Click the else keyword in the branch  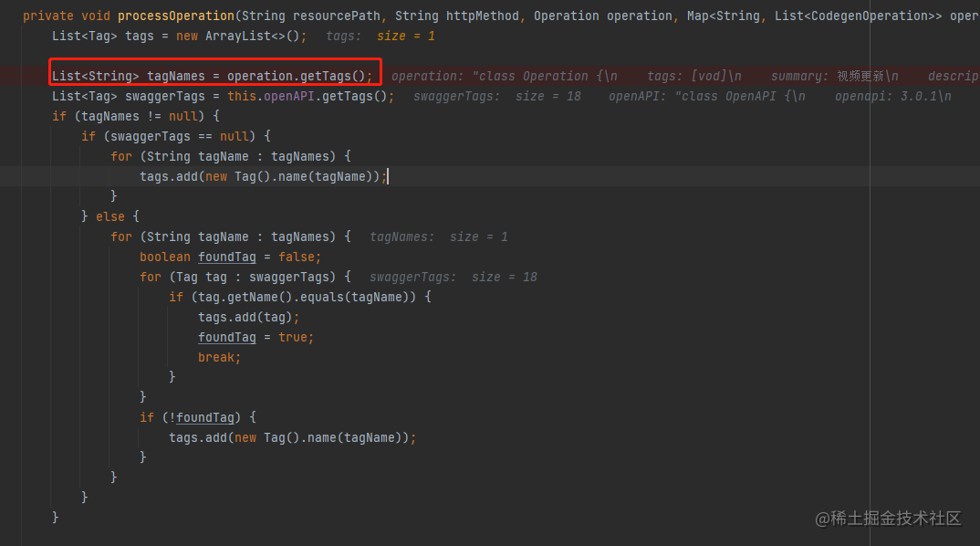click(109, 216)
